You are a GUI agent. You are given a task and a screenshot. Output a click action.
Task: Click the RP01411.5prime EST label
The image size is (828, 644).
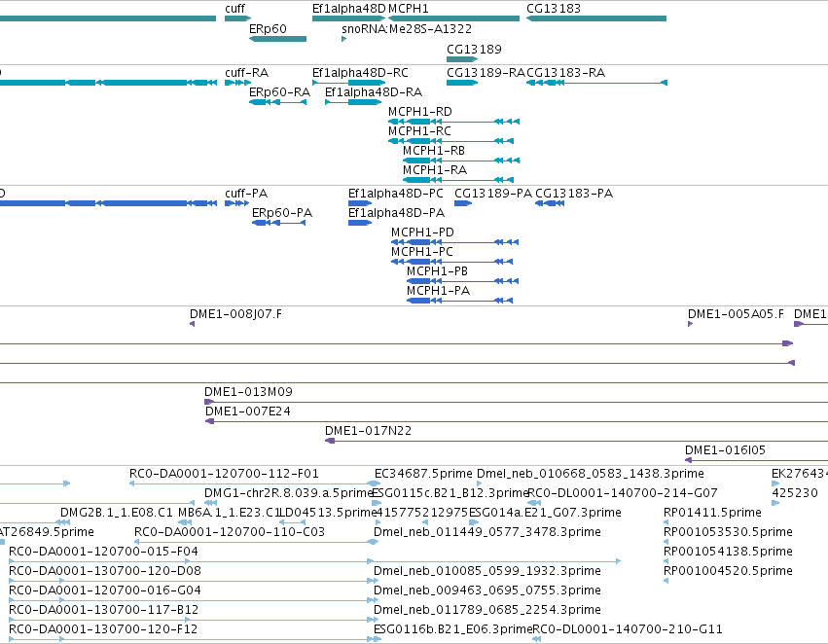tap(712, 513)
